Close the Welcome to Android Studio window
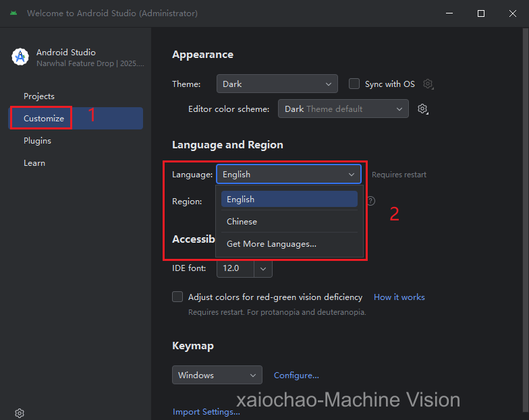Screen dimensions: 529x420 513,13
